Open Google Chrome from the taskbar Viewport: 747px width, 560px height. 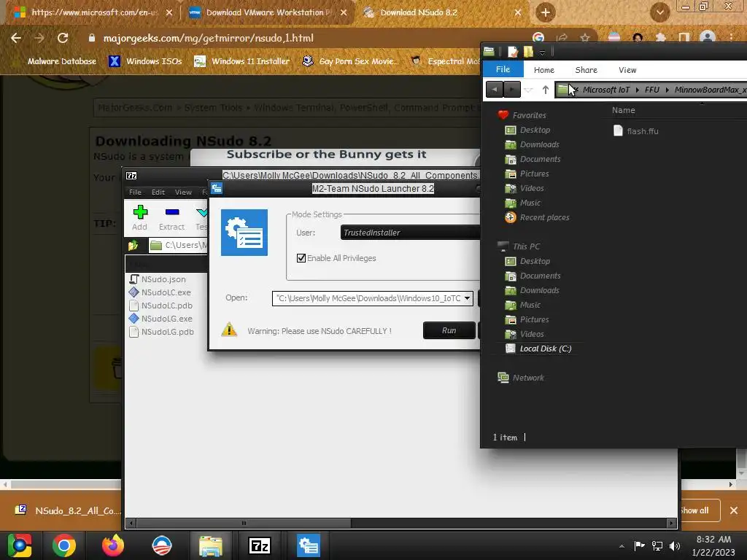[x=64, y=545]
